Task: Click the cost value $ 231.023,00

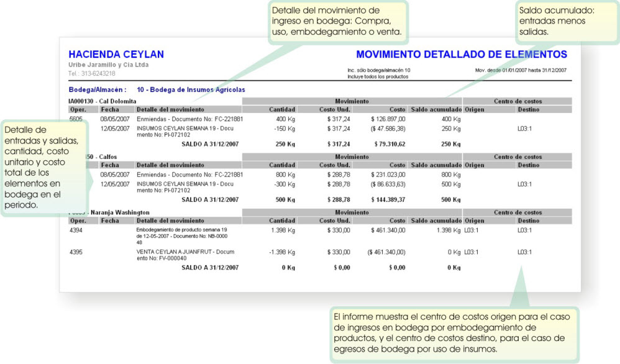Action: point(388,175)
